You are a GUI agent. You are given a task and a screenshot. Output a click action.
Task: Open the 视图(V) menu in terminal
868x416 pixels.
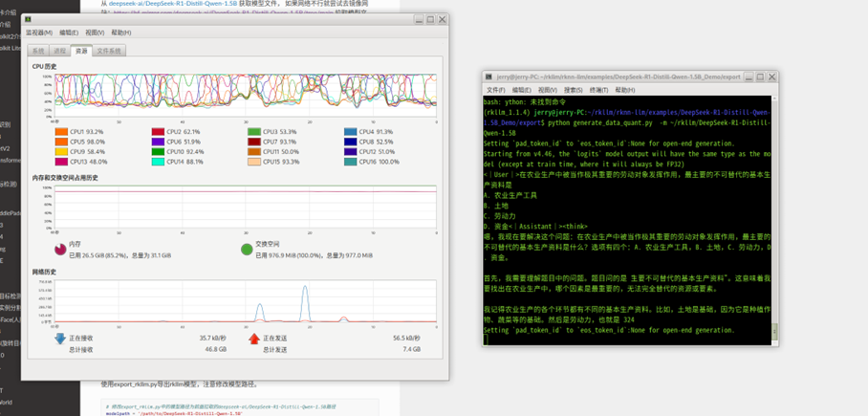click(548, 90)
